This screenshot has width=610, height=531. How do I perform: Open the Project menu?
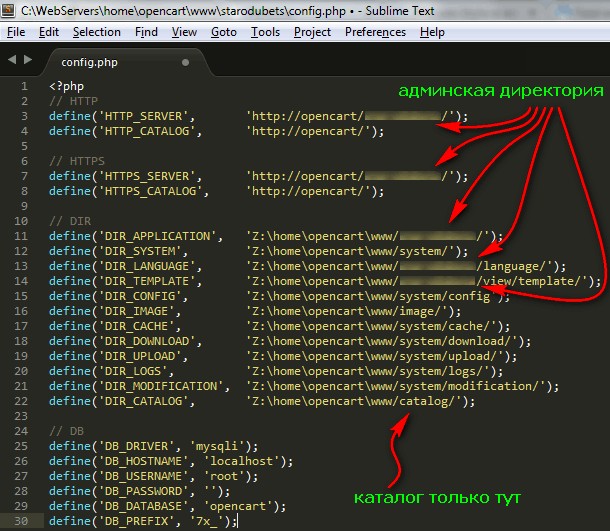313,32
